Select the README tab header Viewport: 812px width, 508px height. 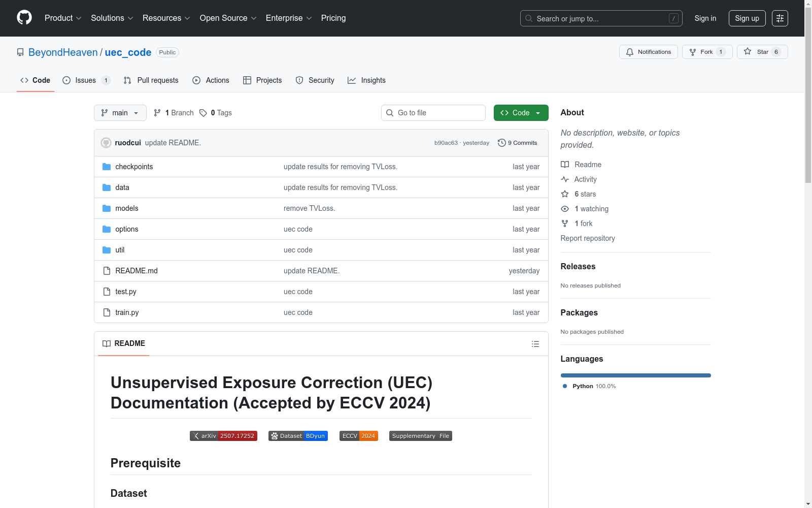pyautogui.click(x=124, y=343)
